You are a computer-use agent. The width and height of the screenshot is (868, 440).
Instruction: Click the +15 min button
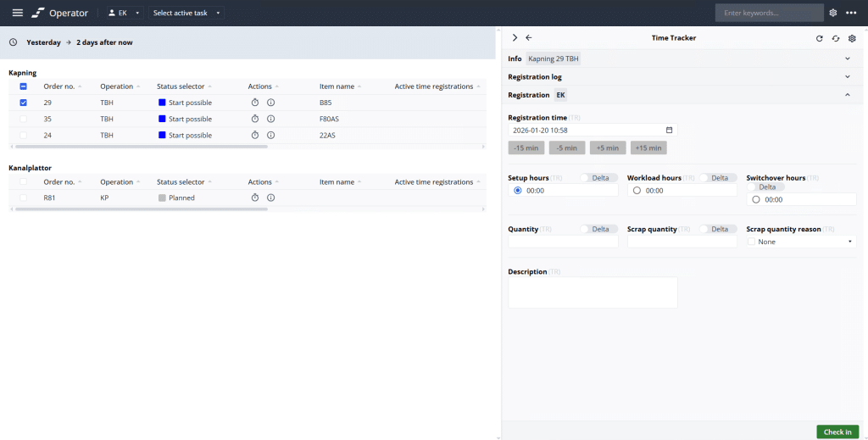pyautogui.click(x=648, y=148)
